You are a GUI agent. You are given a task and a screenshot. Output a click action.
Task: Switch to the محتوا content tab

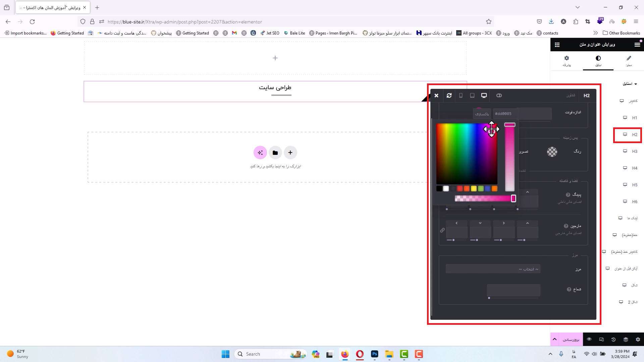coord(629,61)
